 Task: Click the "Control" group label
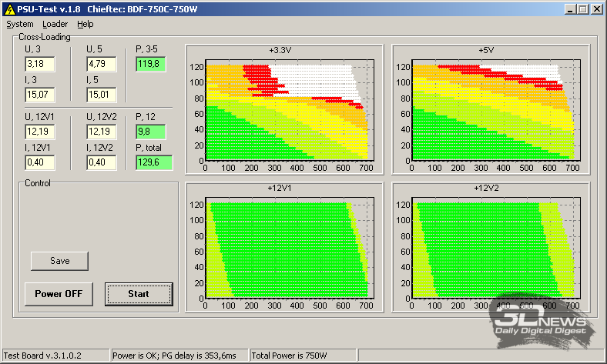click(38, 183)
